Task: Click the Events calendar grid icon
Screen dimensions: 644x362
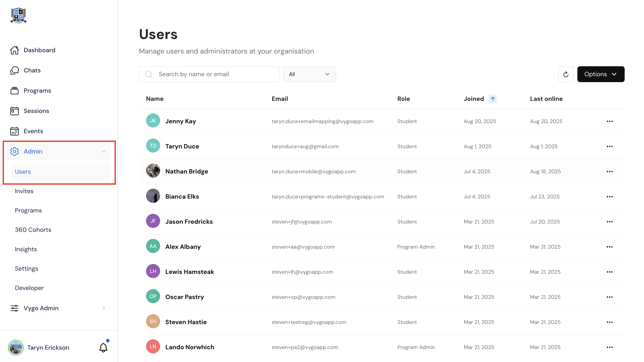Action: click(x=14, y=131)
